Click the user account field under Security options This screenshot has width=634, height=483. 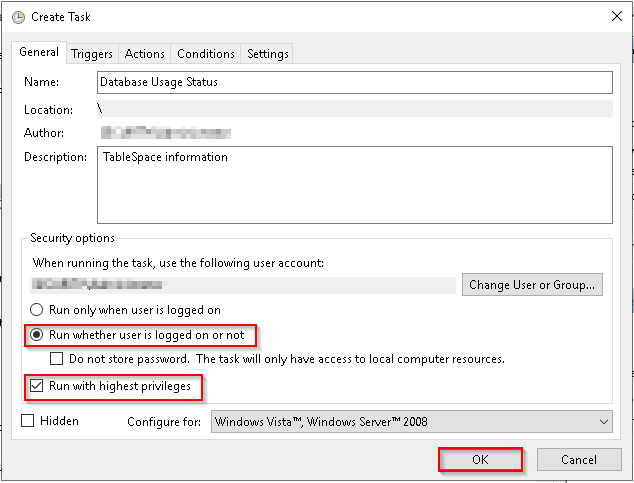click(240, 285)
